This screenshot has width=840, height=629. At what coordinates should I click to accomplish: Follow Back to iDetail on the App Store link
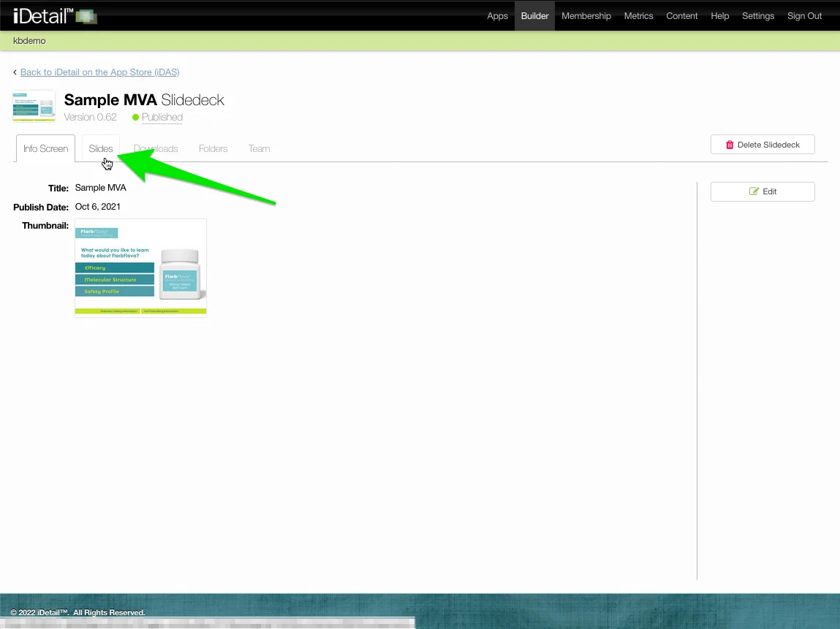tap(99, 72)
